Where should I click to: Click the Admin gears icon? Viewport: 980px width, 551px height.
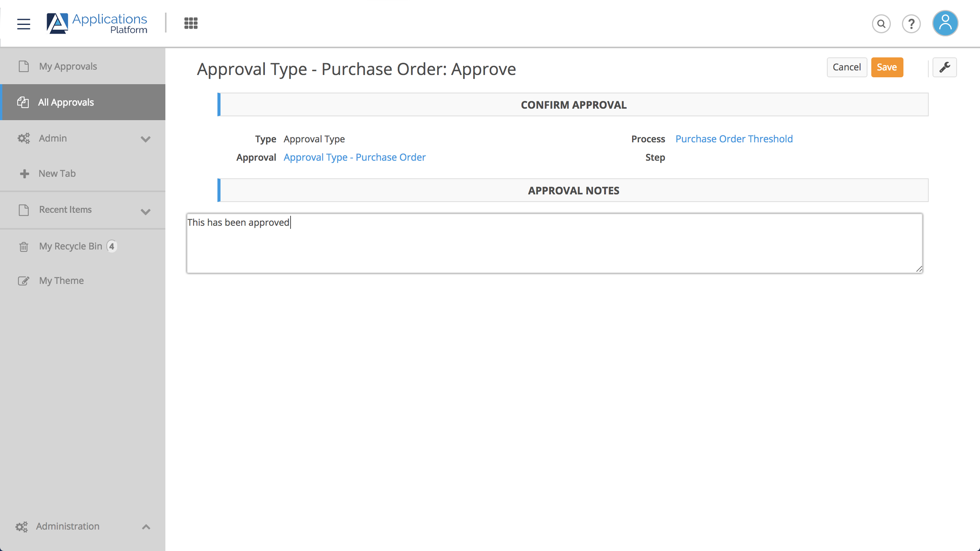[x=23, y=138]
